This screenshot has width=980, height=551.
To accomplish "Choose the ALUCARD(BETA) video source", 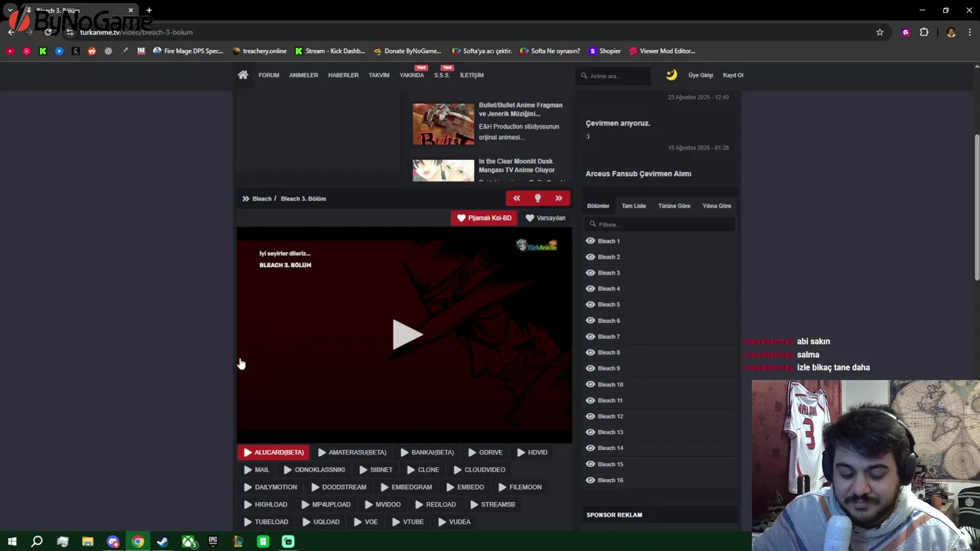I will click(x=273, y=452).
